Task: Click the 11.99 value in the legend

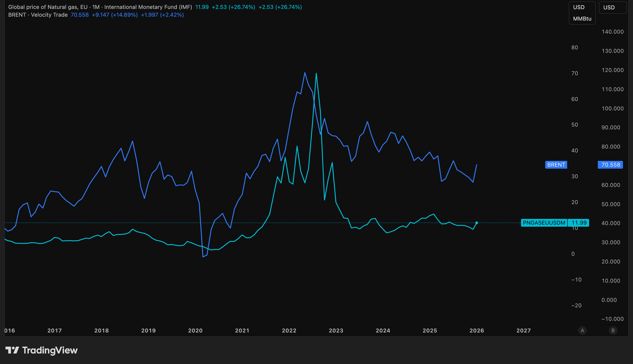Action: (x=202, y=7)
